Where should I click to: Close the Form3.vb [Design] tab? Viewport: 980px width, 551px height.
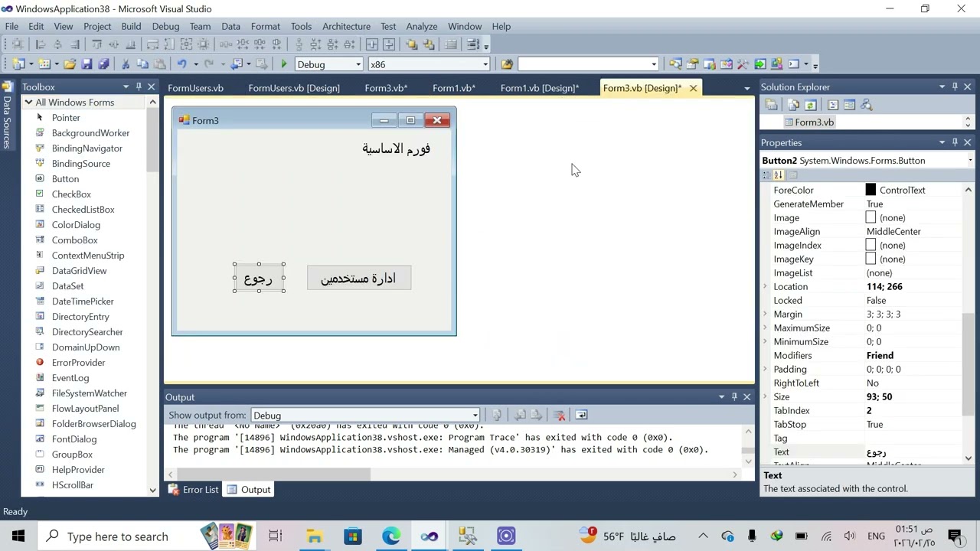(693, 88)
